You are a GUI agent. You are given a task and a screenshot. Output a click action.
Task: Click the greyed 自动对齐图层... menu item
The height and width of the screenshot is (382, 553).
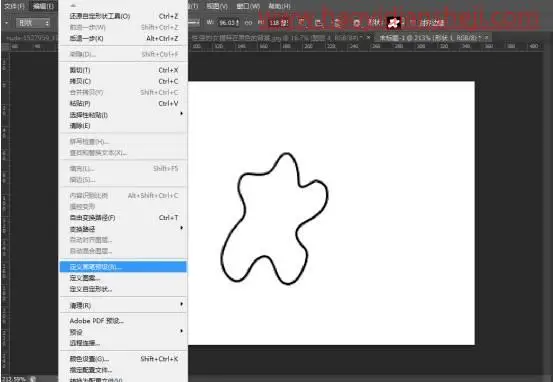[123, 240]
